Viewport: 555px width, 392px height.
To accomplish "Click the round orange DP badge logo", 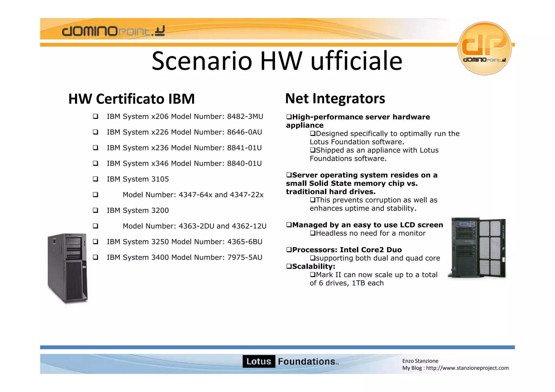I will point(485,48).
